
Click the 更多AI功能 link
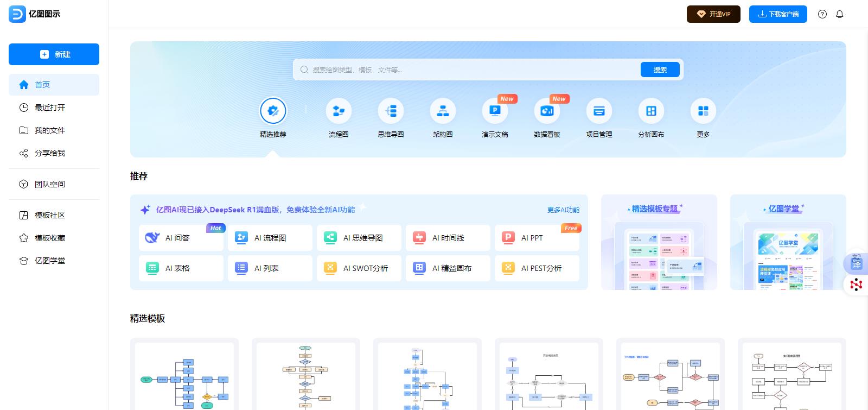tap(563, 210)
